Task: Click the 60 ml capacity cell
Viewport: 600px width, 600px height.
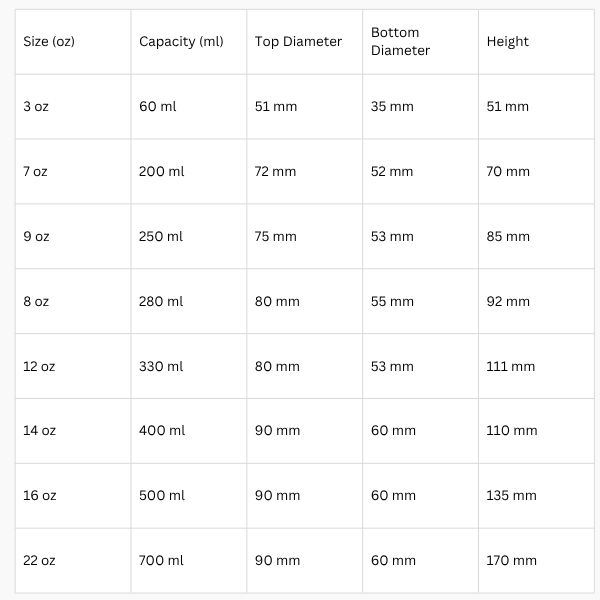Action: coord(189,107)
